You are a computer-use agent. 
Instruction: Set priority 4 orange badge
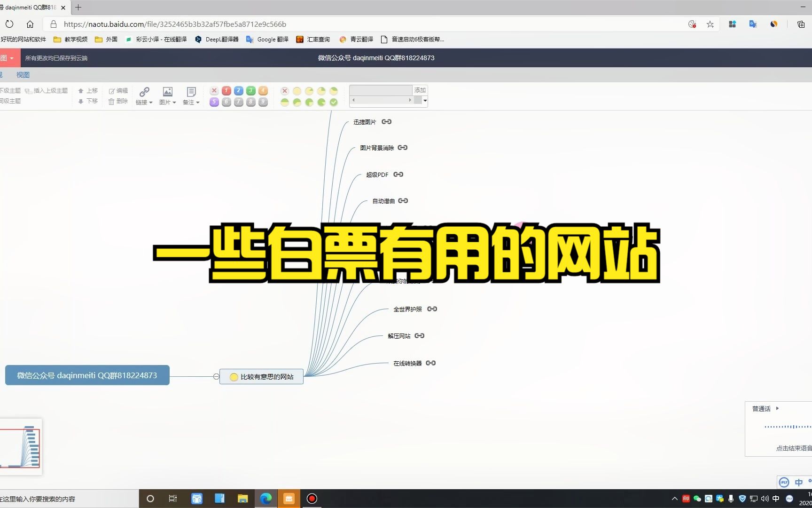click(x=263, y=90)
